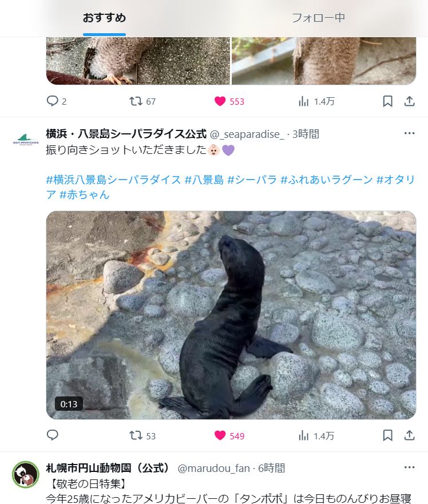View analytics of the owl post
This screenshot has height=504, width=428.
(x=316, y=101)
